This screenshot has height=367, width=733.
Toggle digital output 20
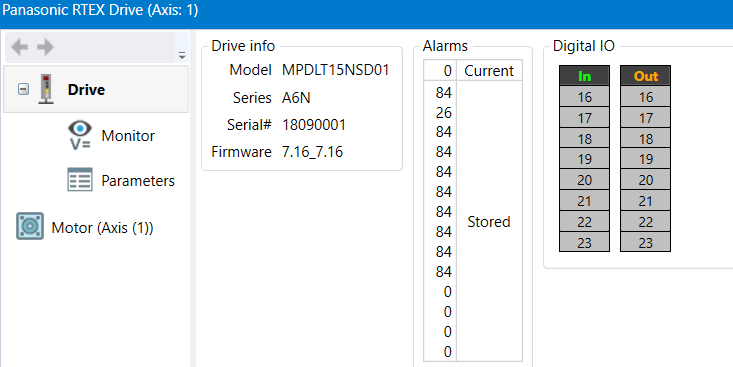[646, 180]
